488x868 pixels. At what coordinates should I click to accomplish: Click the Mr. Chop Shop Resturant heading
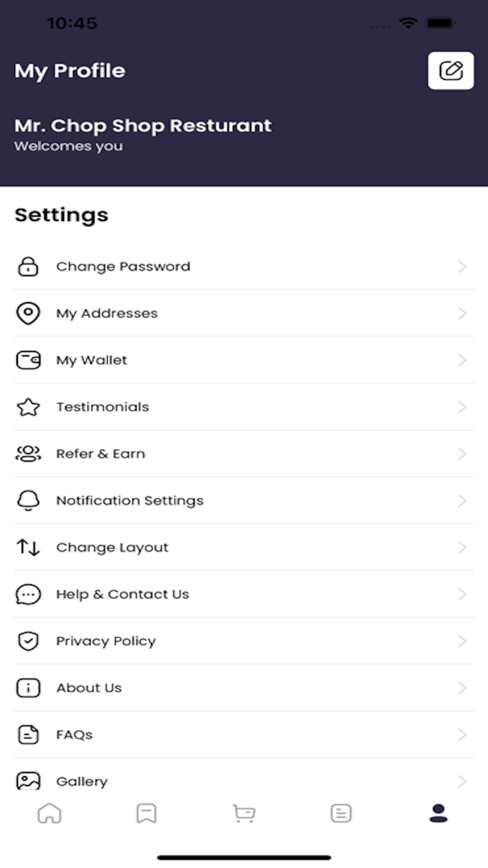pyautogui.click(x=143, y=126)
